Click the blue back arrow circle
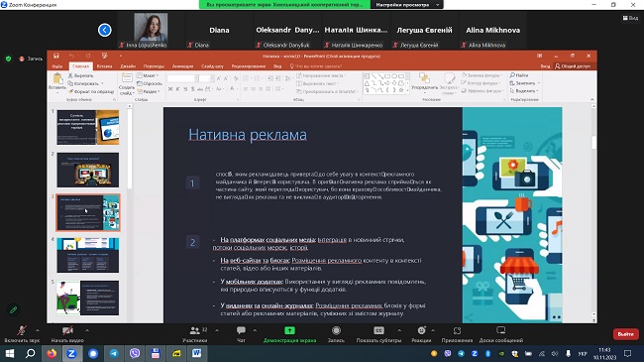The height and width of the screenshot is (362, 644). [105, 30]
